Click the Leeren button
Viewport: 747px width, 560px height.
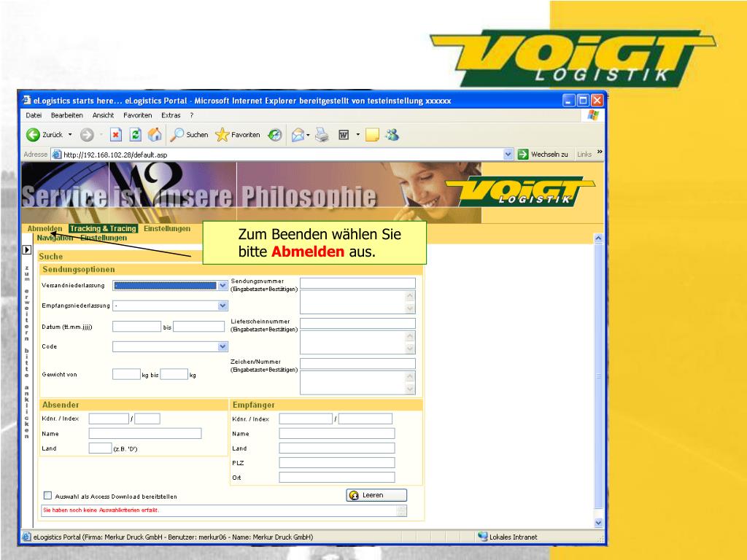pyautogui.click(x=376, y=495)
